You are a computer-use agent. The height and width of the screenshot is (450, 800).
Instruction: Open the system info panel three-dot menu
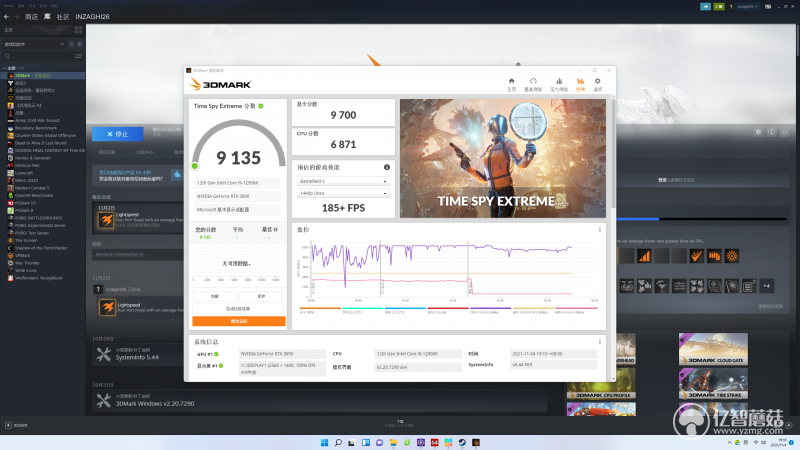click(x=599, y=341)
